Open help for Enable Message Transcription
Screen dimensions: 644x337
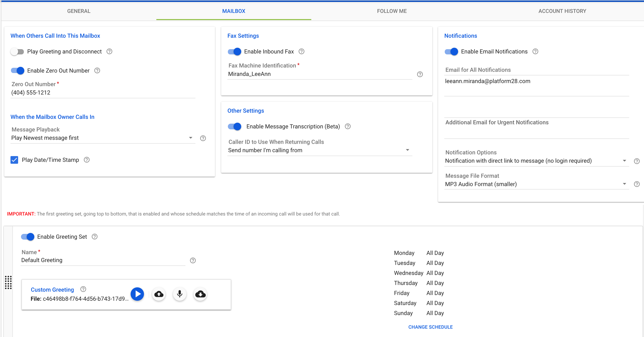348,126
